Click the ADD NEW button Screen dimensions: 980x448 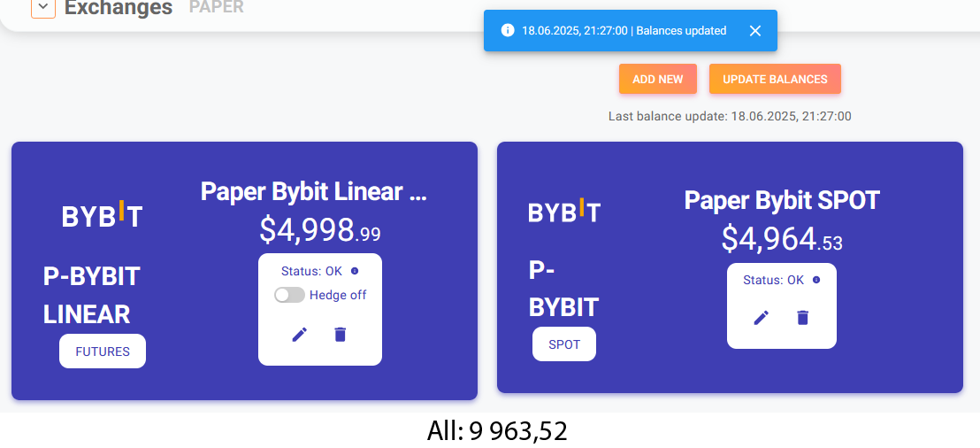point(657,80)
